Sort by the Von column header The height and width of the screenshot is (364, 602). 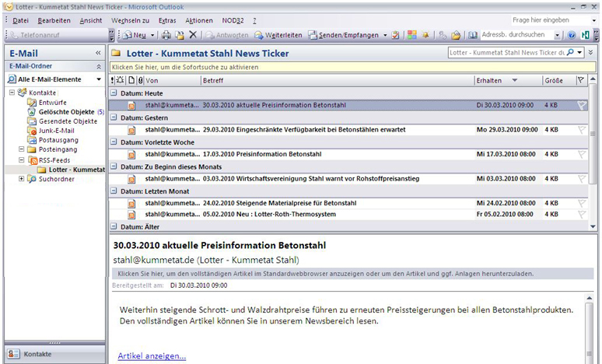[172, 81]
